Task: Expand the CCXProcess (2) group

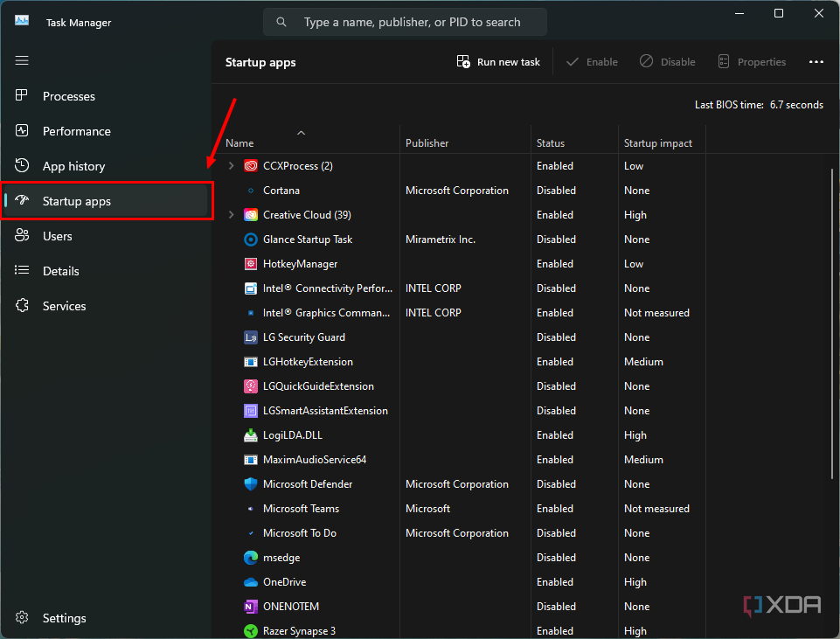Action: click(x=232, y=166)
